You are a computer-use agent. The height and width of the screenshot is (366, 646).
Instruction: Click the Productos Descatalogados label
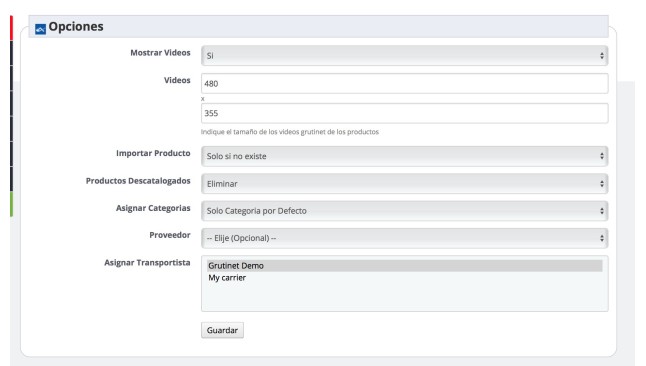click(x=138, y=181)
